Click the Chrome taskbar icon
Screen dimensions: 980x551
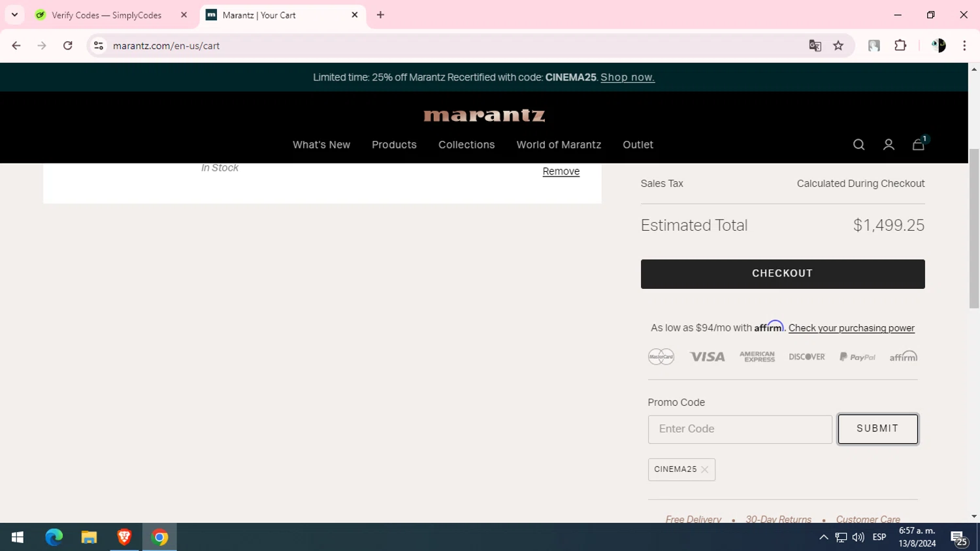coord(159,537)
